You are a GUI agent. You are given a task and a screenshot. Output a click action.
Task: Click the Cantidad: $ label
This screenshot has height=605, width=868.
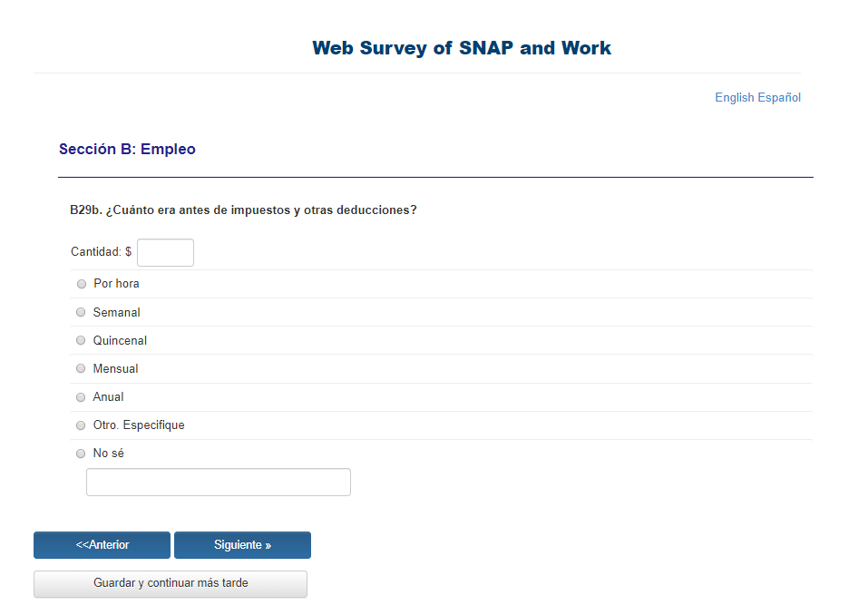(x=102, y=252)
